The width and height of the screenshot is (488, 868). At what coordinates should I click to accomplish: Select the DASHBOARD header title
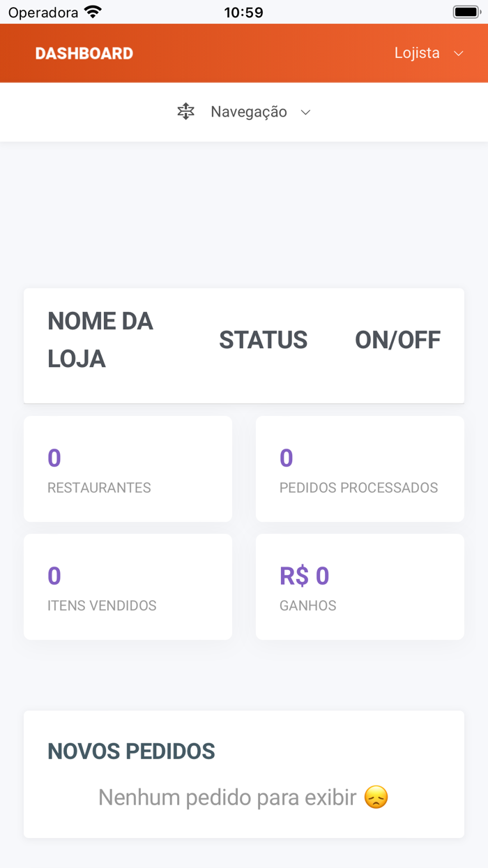pos(84,52)
